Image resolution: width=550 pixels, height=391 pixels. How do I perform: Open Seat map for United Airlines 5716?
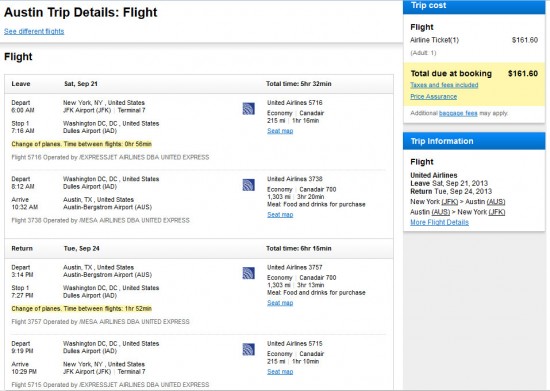click(280, 131)
